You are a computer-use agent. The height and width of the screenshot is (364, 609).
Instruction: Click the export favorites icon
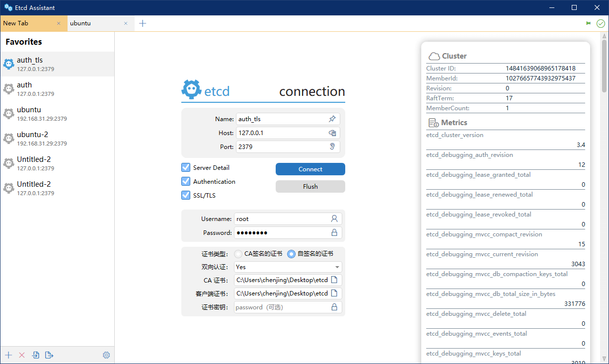tap(49, 355)
